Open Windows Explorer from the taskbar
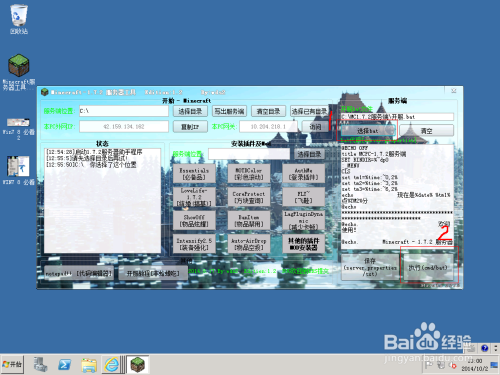 point(88,364)
